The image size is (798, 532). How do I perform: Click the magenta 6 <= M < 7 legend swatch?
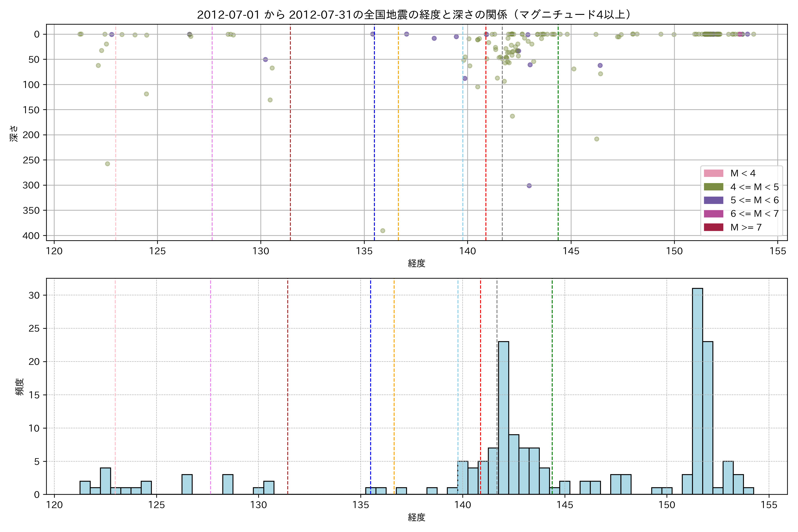[x=713, y=214]
